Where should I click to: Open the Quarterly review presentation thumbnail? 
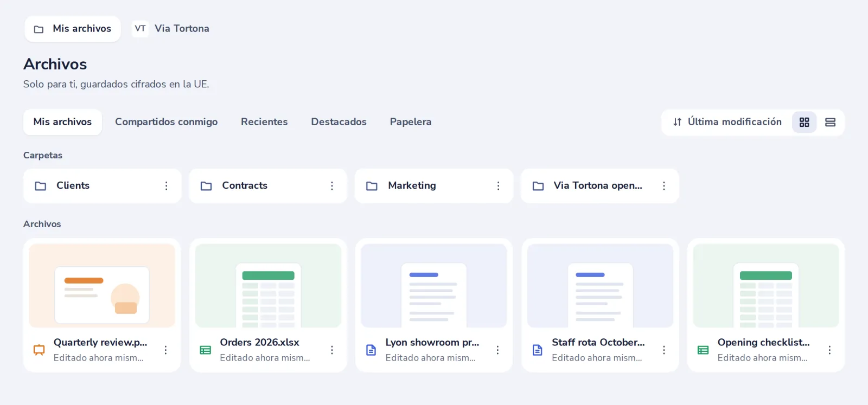point(102,286)
